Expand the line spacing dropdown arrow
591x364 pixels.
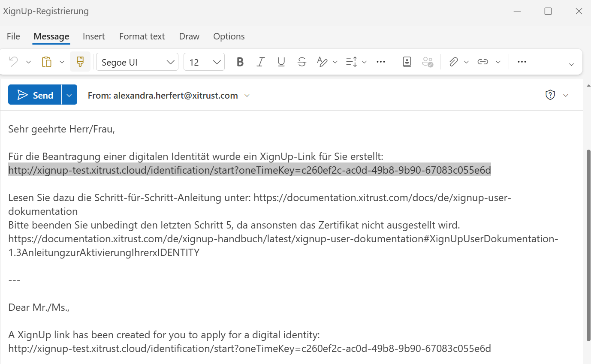365,62
